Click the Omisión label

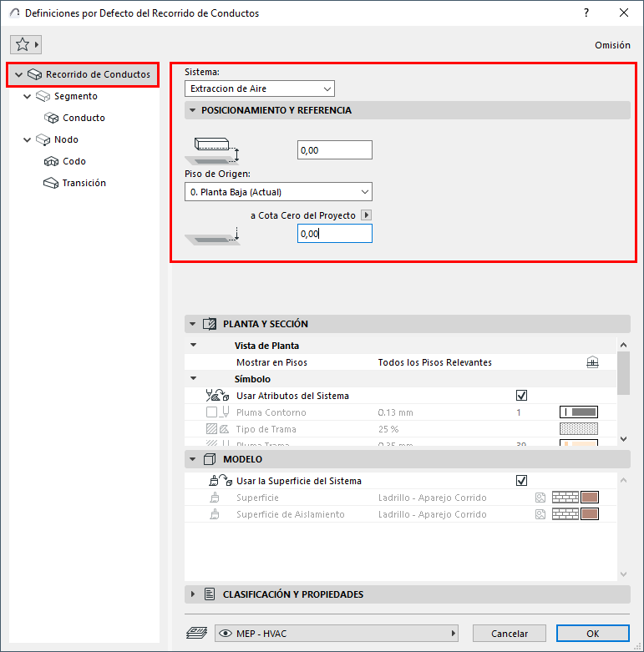(612, 45)
